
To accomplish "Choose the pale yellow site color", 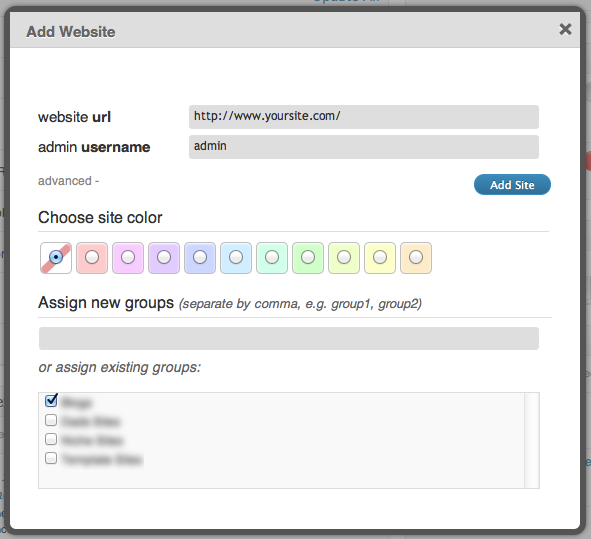I will click(x=380, y=258).
